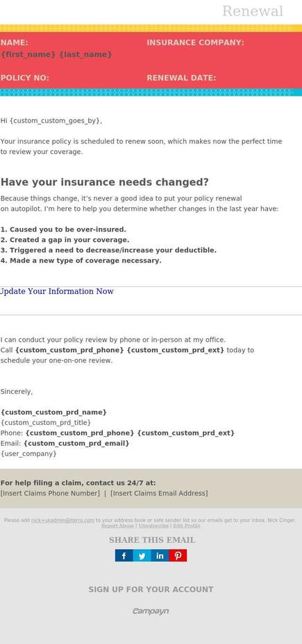Click the Share This Email heading
The height and width of the screenshot is (644, 302).
pyautogui.click(x=152, y=540)
